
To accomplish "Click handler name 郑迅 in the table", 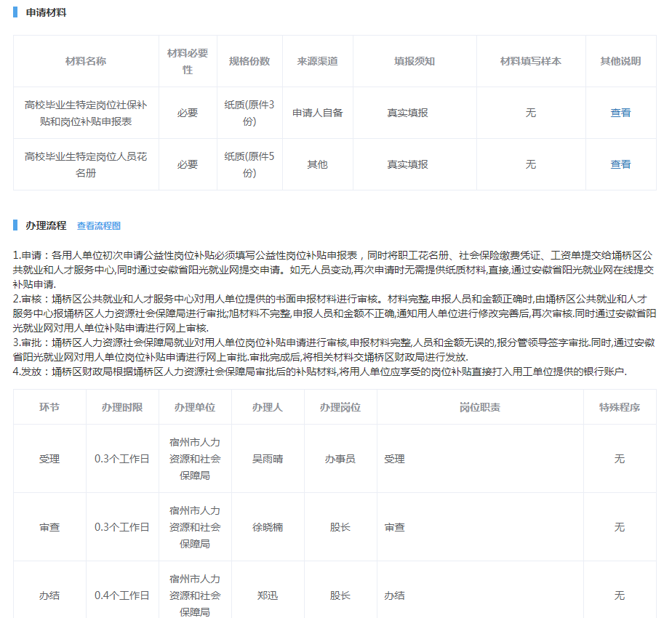I will click(x=268, y=595).
